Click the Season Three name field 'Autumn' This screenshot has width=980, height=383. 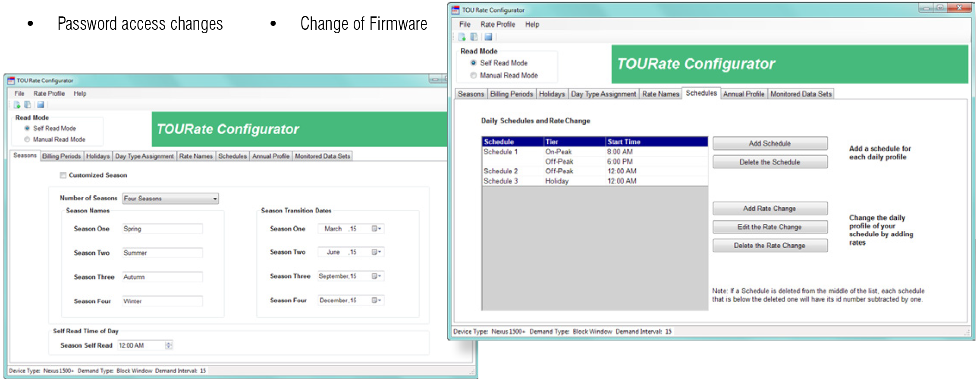(x=162, y=277)
